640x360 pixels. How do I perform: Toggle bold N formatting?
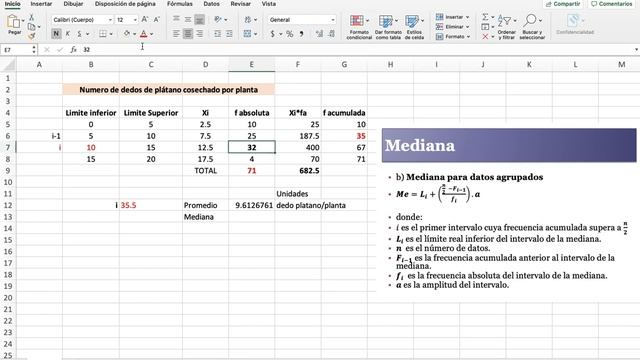click(x=56, y=33)
